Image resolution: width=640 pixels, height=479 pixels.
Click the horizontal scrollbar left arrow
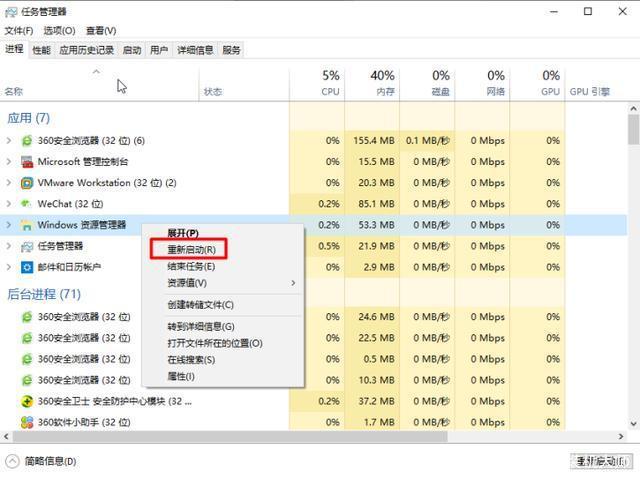pyautogui.click(x=6, y=436)
